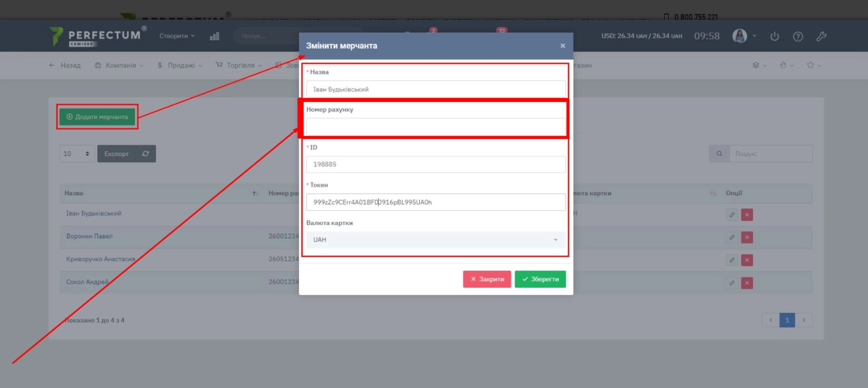868x388 pixels.
Task: Open the fire icon menu
Action: (x=783, y=65)
